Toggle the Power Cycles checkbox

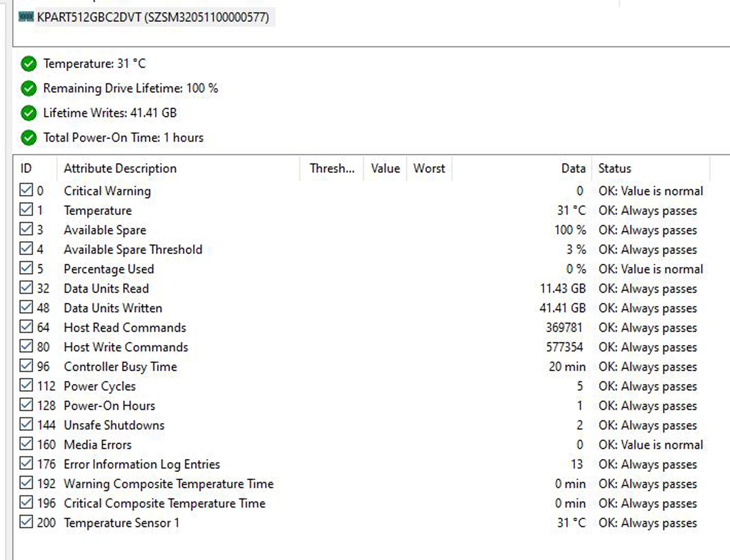(x=26, y=386)
